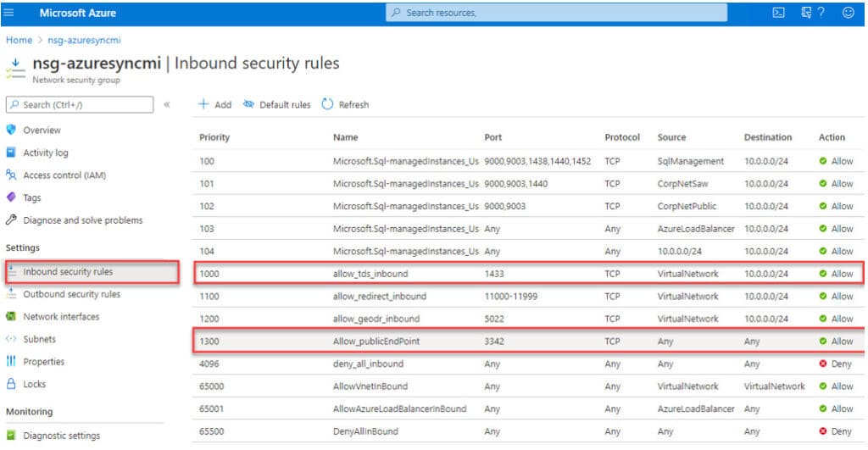
Task: Click the green Allow icon for Allow_publicEndPoint
Action: tap(822, 341)
